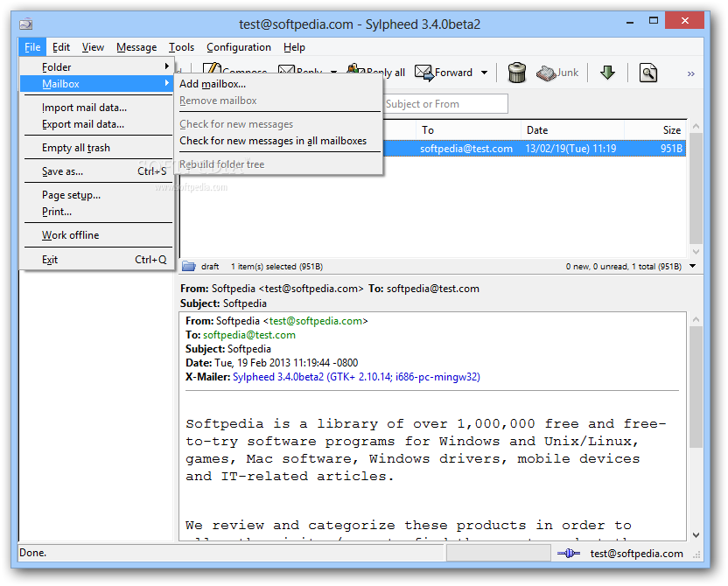Choose Add mailbox option

coord(278,84)
